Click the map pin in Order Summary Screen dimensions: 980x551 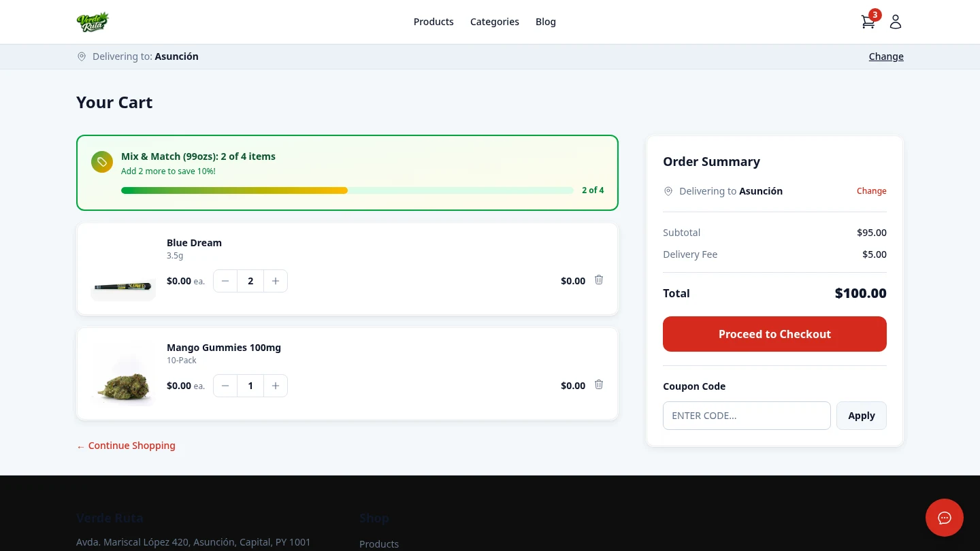tap(668, 191)
